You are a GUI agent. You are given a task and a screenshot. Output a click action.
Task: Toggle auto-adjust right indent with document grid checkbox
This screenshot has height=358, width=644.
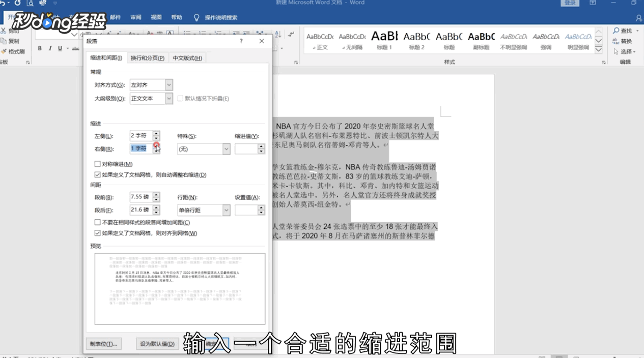tap(98, 175)
